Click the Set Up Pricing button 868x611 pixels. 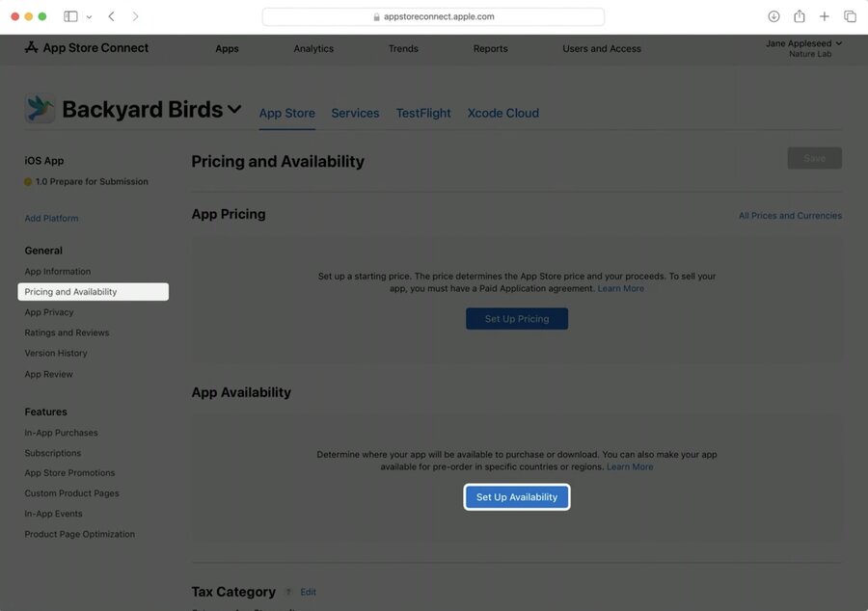point(517,318)
